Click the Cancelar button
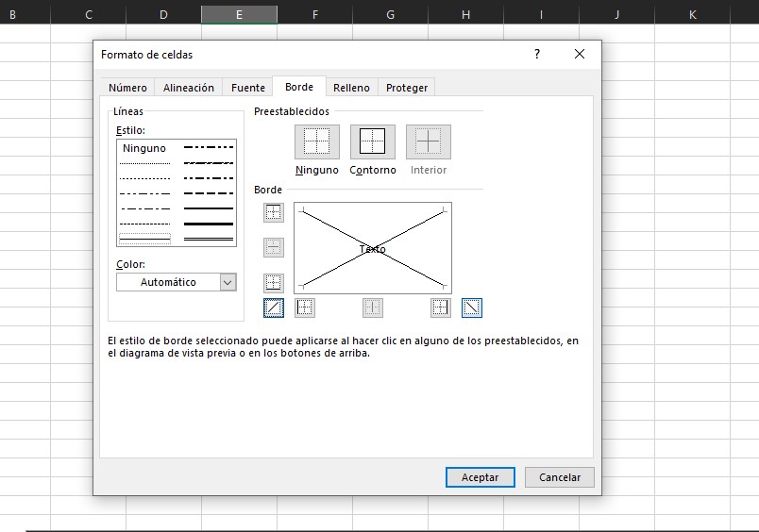This screenshot has width=759, height=532. coord(559,477)
